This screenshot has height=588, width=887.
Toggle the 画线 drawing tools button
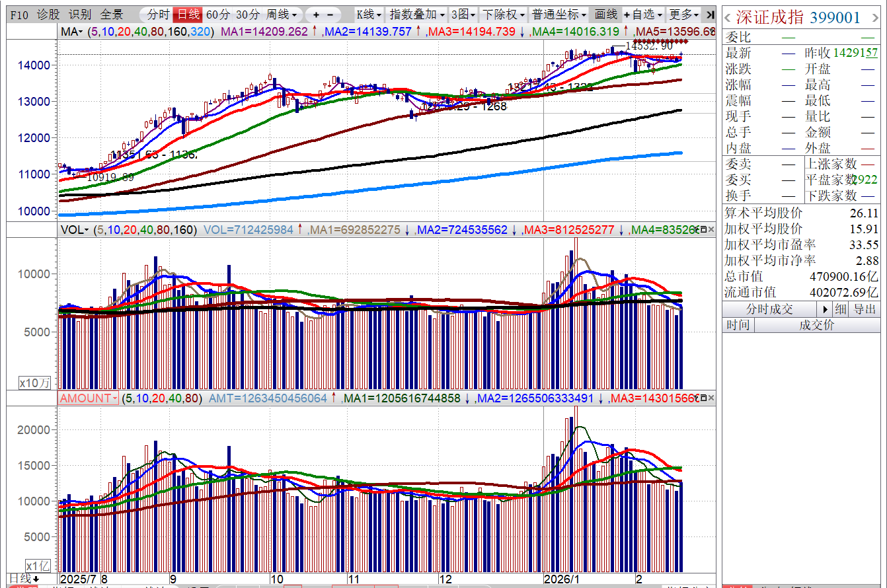click(605, 15)
